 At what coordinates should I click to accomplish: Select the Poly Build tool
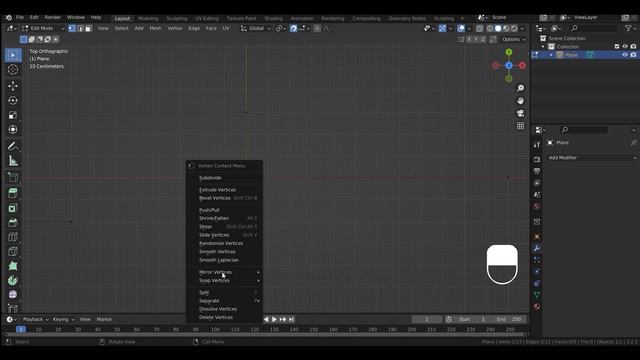coord(13,266)
